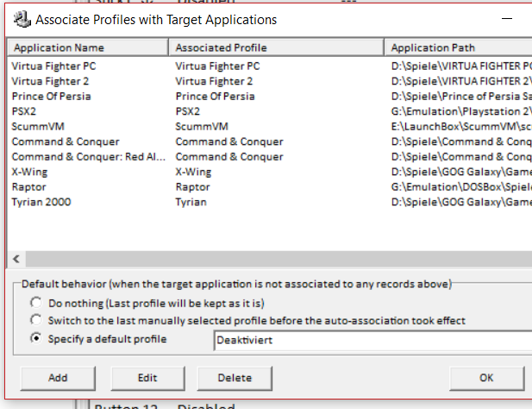Click the ScummVM associated profile cell
Viewport: 532px width, 409px height.
(202, 127)
